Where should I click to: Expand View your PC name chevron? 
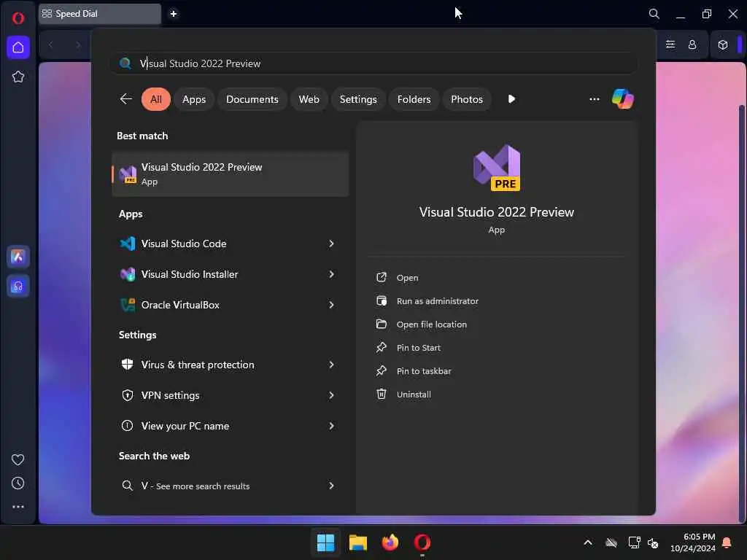point(332,426)
